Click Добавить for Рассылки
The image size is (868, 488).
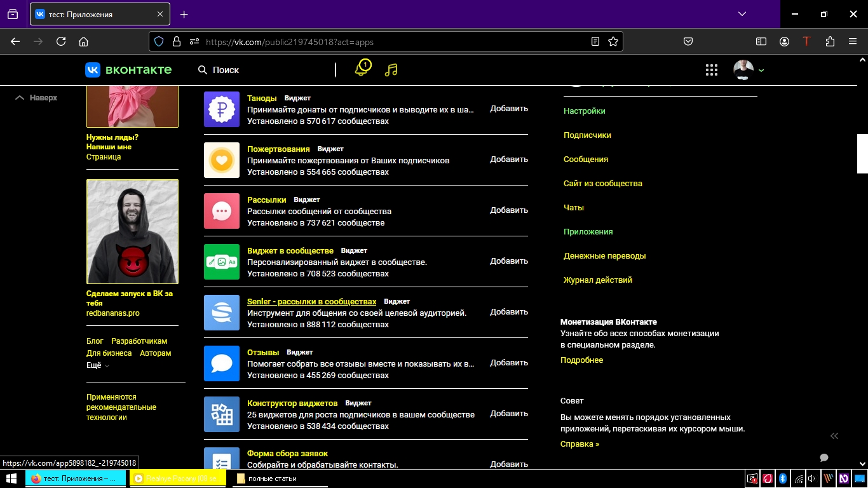[x=509, y=210]
